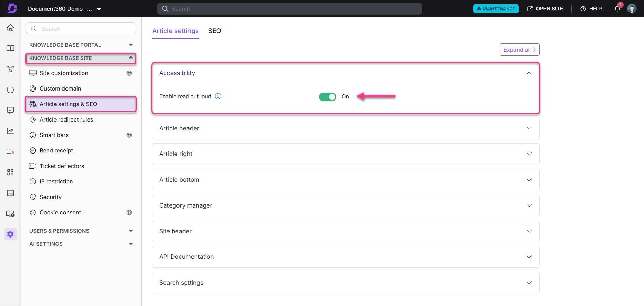644x306 pixels.
Task: Open the workflow branch icon in left rail
Action: (10, 69)
